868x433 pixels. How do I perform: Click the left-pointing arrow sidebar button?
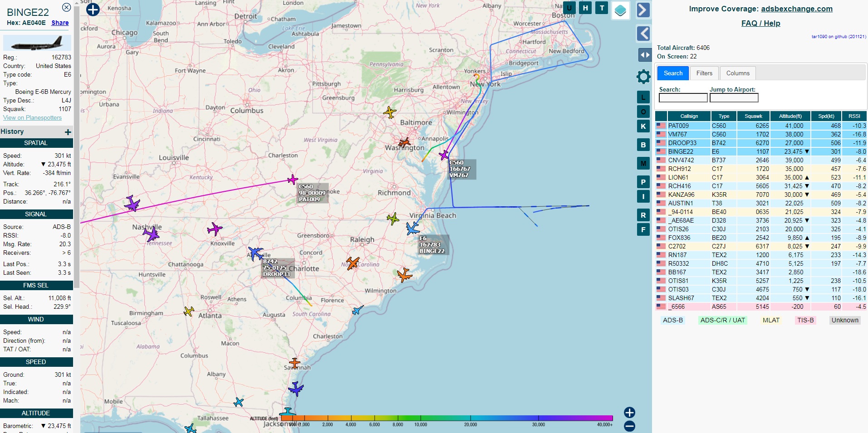click(643, 34)
